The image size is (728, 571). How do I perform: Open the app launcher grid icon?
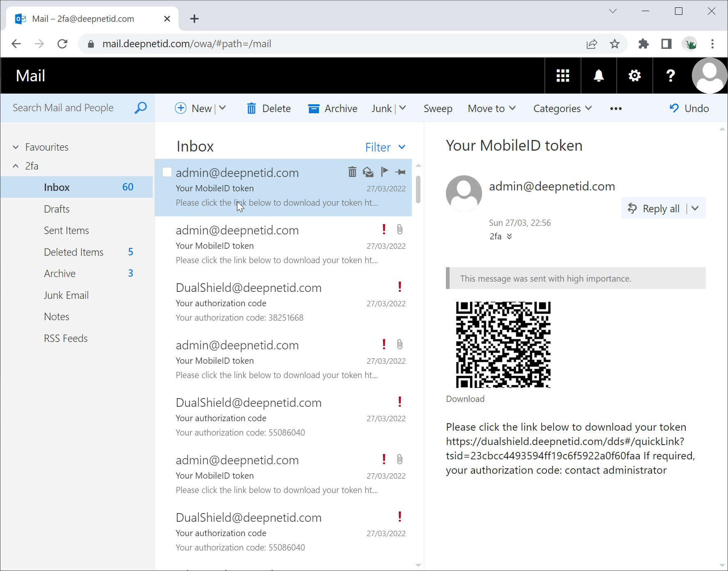(563, 76)
